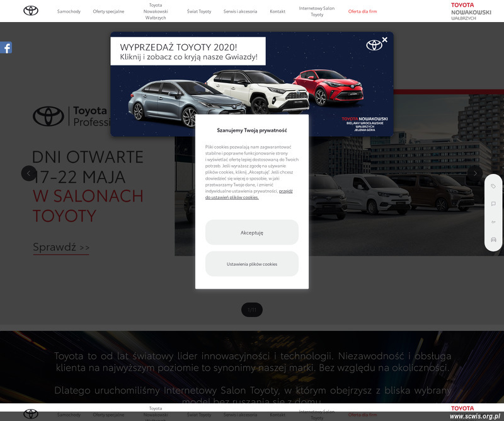Image resolution: width=504 pixels, height=421 pixels.
Task: Advance to the next carousel slide
Action: pyautogui.click(x=475, y=173)
